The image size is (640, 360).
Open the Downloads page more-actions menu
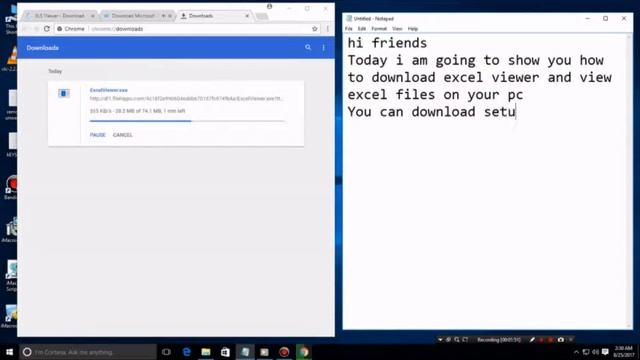click(323, 48)
